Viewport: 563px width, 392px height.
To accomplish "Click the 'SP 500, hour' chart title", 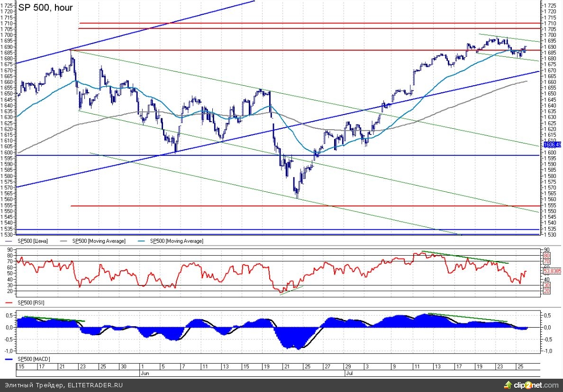I will pos(45,8).
